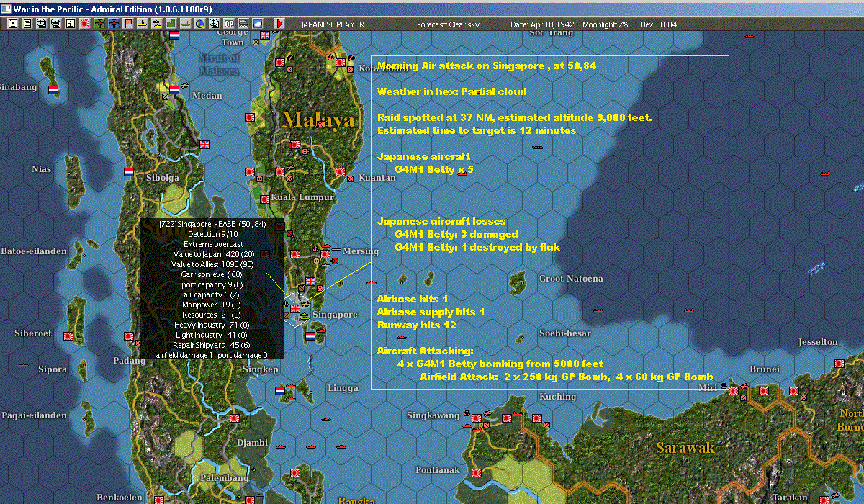Click the 'Runway hits 12' report line
Image resolution: width=864 pixels, height=504 pixels.
417,325
